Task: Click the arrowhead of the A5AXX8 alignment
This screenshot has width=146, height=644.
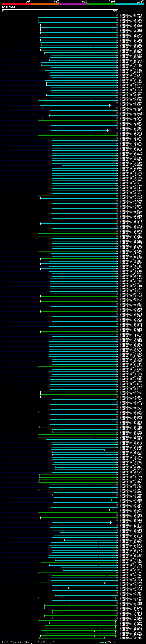Action: tap(110, 106)
